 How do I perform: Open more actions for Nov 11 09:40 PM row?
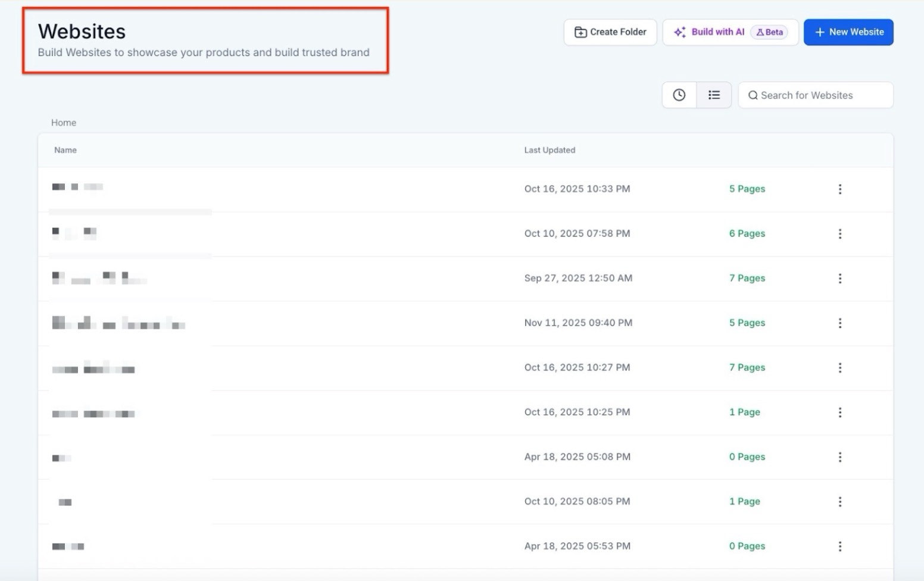[840, 323]
